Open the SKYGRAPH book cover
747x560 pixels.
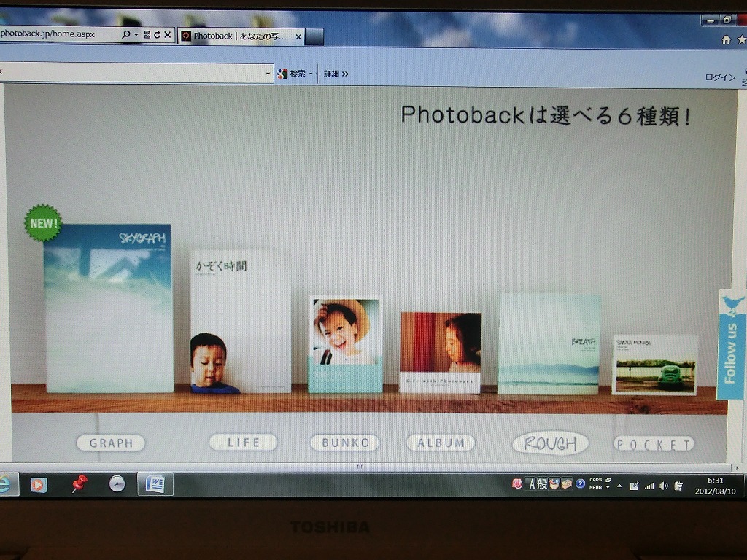(109, 308)
